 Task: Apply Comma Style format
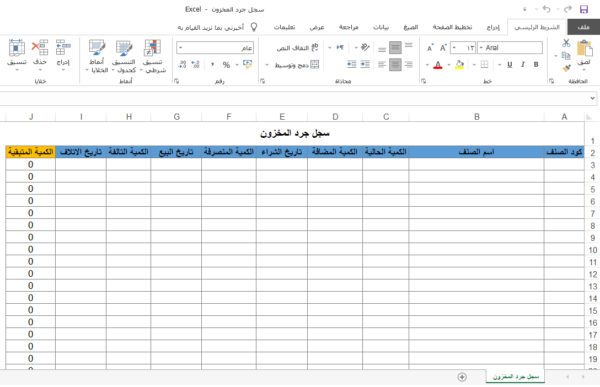212,65
